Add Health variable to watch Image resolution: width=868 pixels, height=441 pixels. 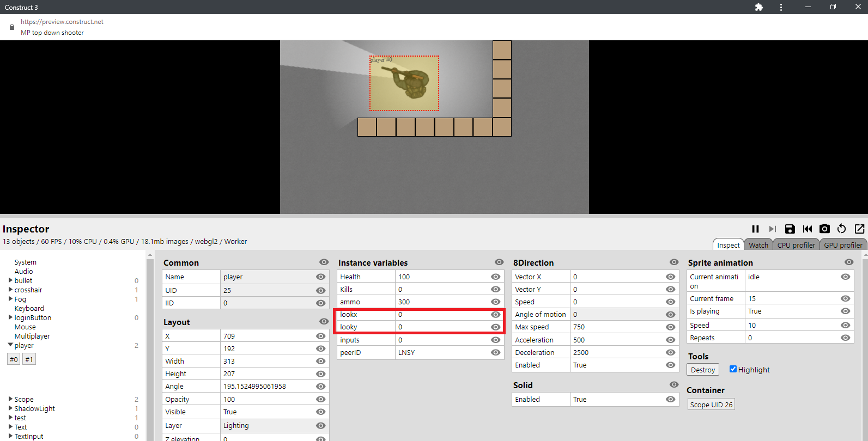[495, 277]
